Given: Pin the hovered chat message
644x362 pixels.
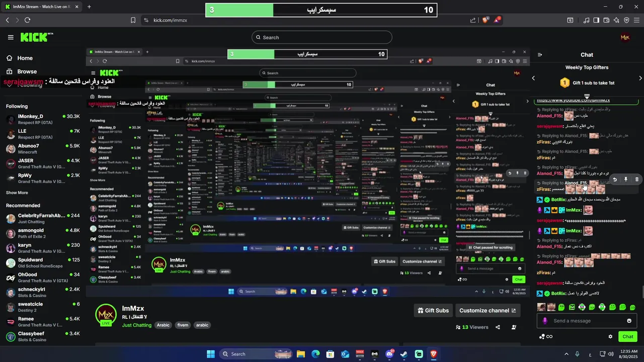Looking at the screenshot, I should 626,179.
